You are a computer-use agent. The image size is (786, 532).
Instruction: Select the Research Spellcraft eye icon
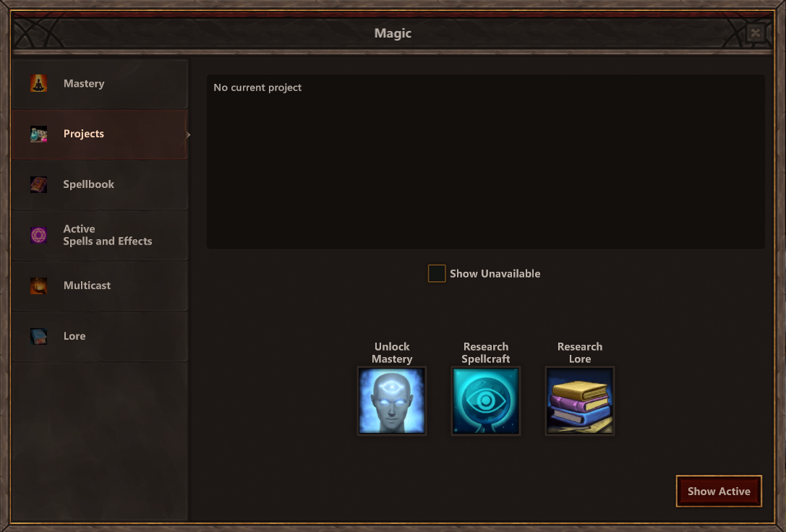[486, 400]
